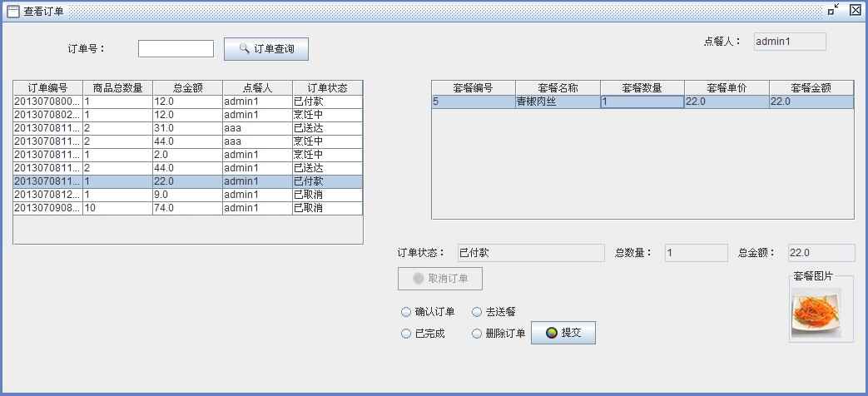Click the 套餐编号 column header
Screen dimensions: 868x396
pyautogui.click(x=474, y=88)
